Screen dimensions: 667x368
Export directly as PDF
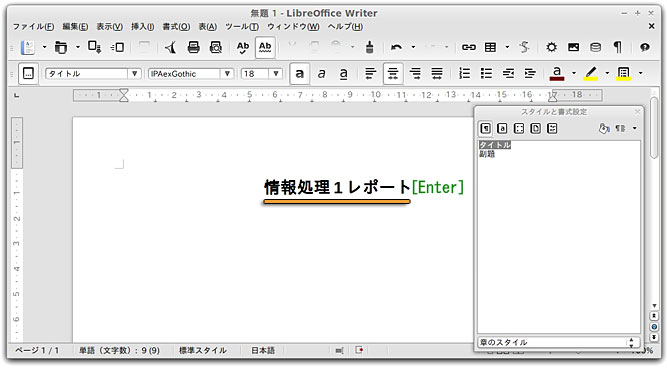171,47
